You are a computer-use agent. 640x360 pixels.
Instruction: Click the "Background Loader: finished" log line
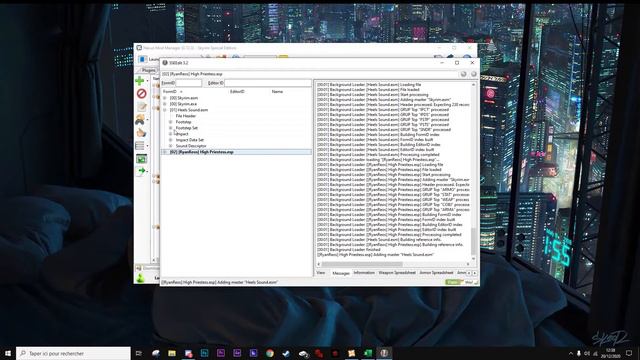click(349, 249)
